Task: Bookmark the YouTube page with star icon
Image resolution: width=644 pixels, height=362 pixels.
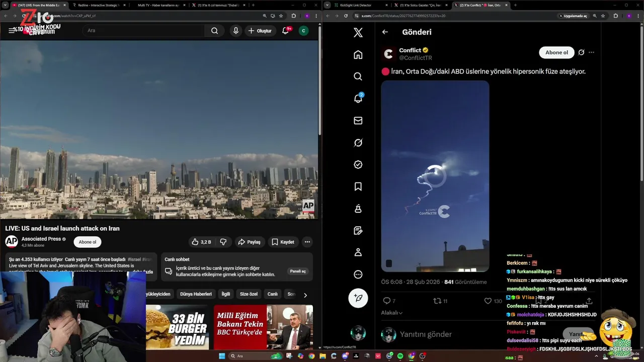Action: pyautogui.click(x=281, y=16)
